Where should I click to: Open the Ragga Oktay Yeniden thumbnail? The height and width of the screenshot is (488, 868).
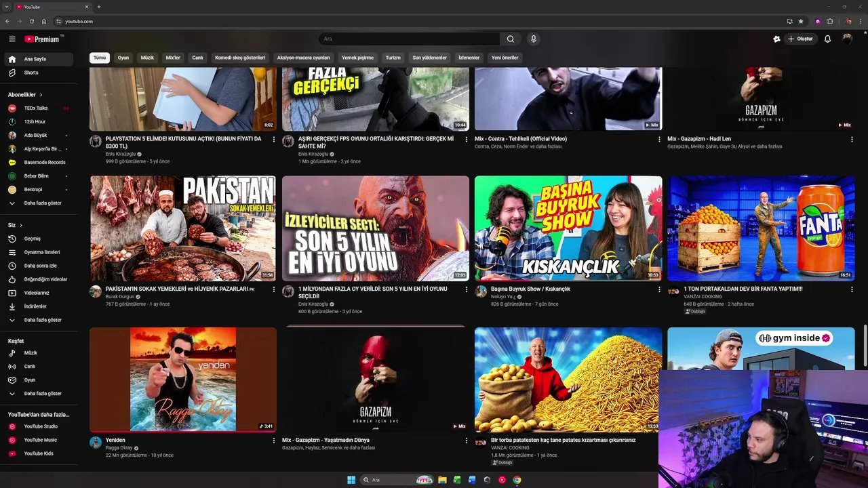(183, 380)
